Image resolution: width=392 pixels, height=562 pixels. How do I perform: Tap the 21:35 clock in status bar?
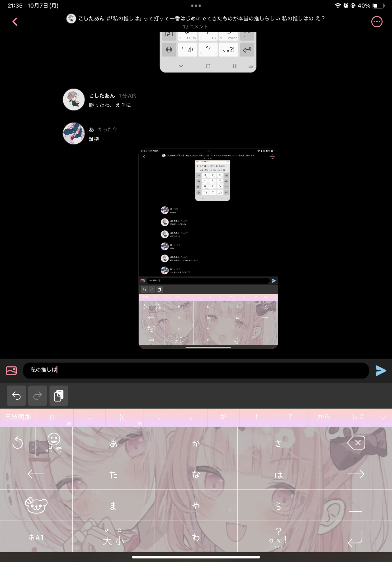click(x=15, y=5)
